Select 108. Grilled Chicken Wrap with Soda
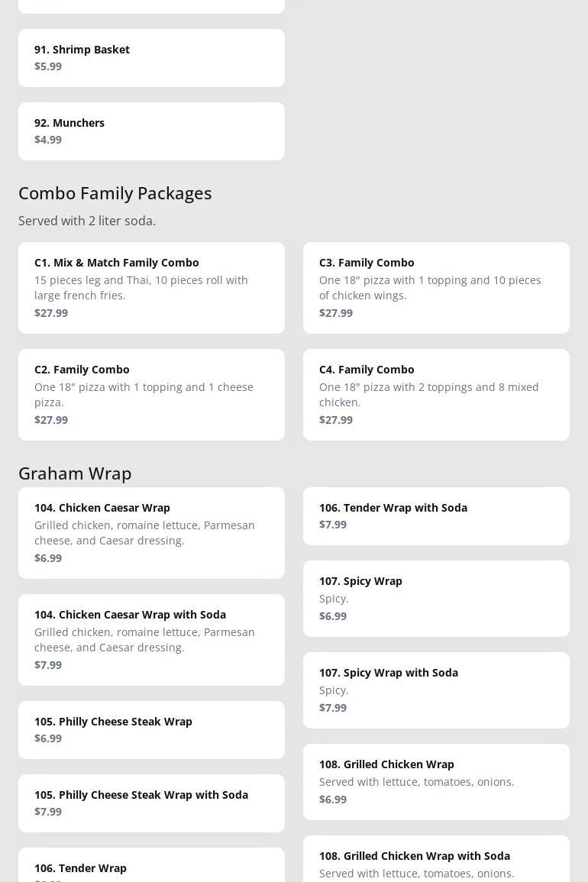This screenshot has height=882, width=588. 436,859
